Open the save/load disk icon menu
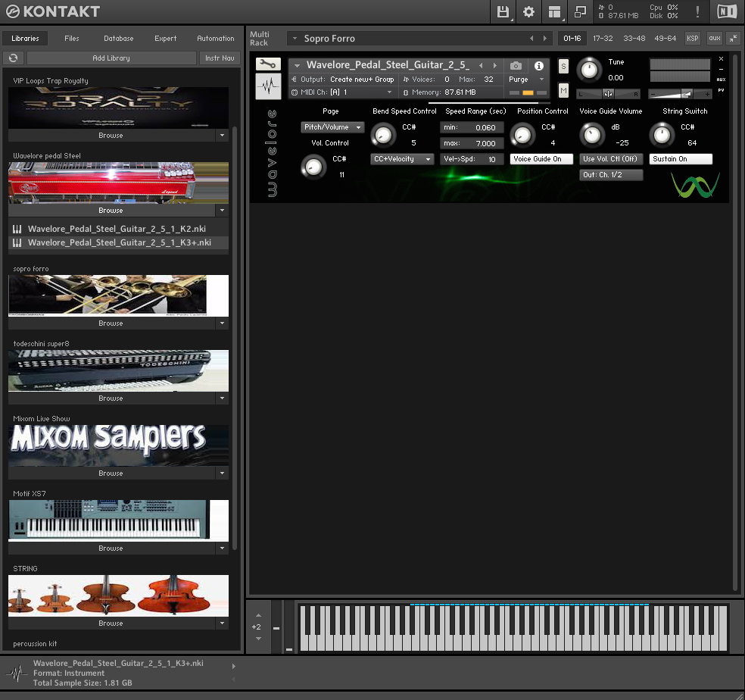The width and height of the screenshot is (745, 700). pos(503,12)
